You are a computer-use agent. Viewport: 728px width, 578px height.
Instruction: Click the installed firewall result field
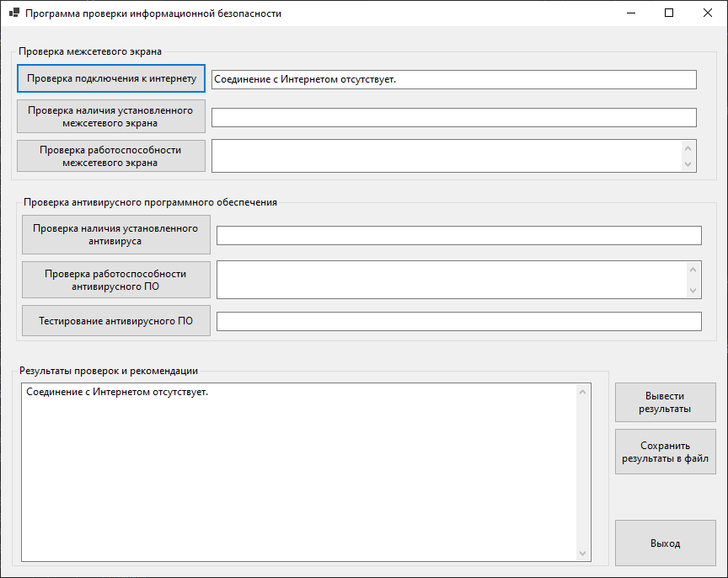(x=454, y=117)
